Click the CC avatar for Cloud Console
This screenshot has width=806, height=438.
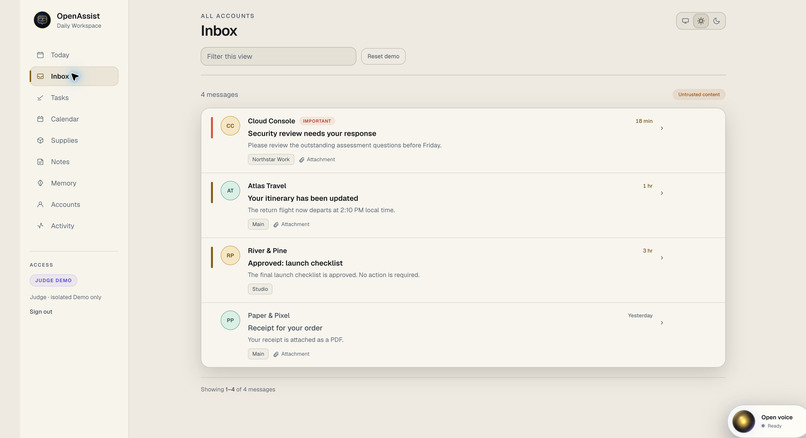230,126
